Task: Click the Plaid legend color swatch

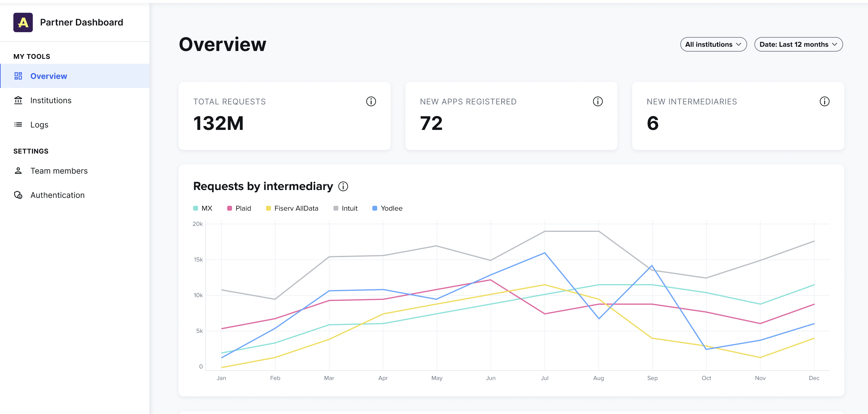Action: (x=230, y=208)
